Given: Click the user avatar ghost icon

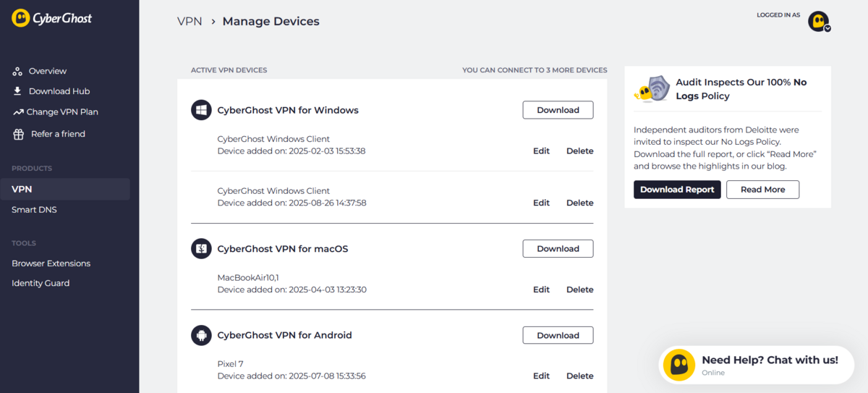Looking at the screenshot, I should point(818,21).
